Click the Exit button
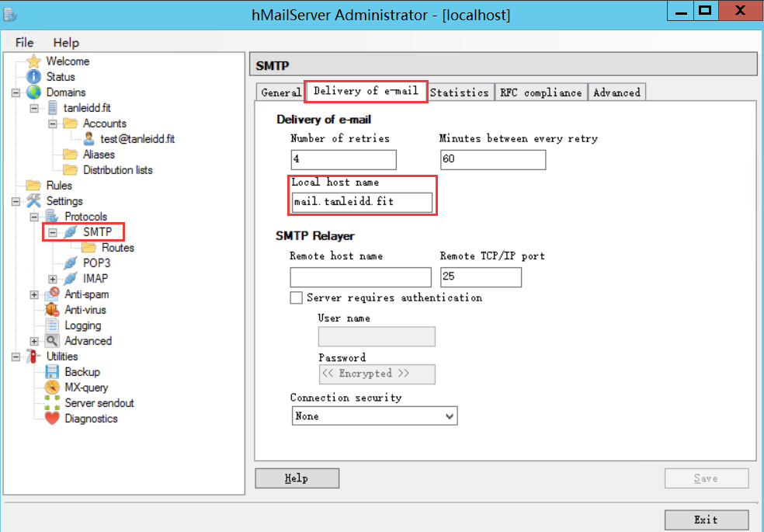The height and width of the screenshot is (532, 764). 706,520
